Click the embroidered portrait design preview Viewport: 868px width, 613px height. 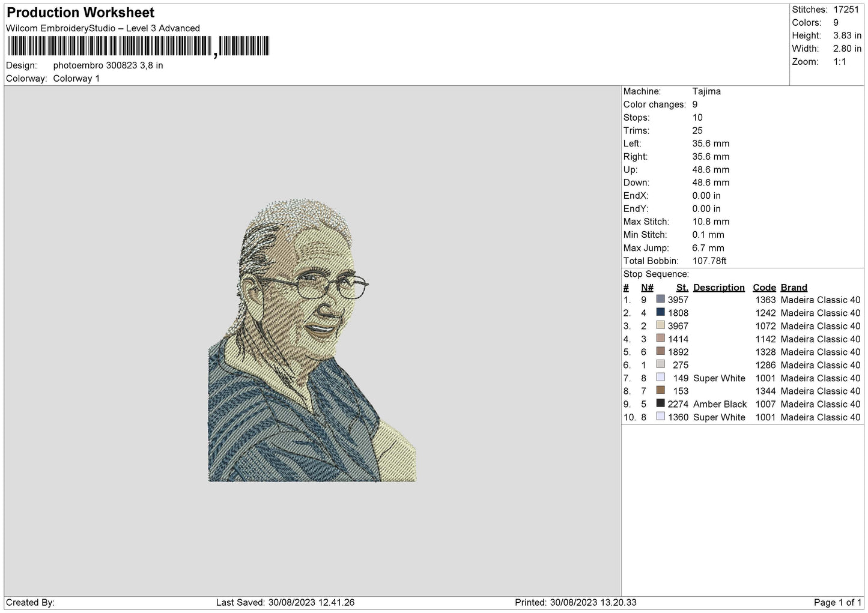[312, 340]
